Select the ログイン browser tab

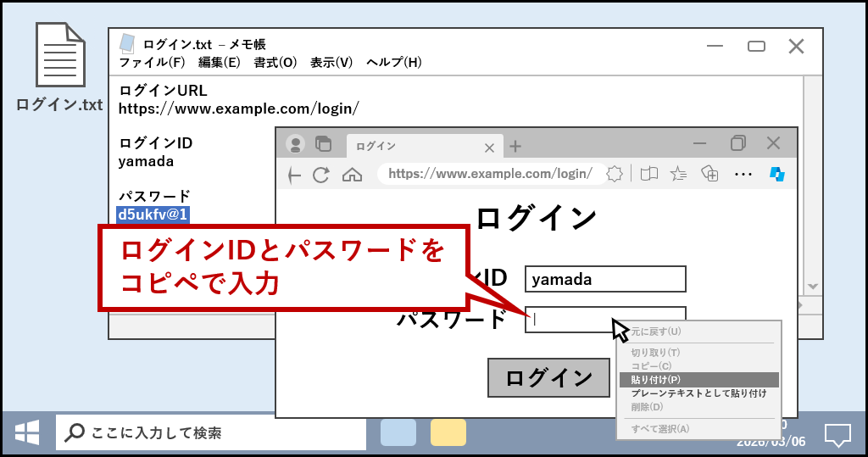point(425,146)
